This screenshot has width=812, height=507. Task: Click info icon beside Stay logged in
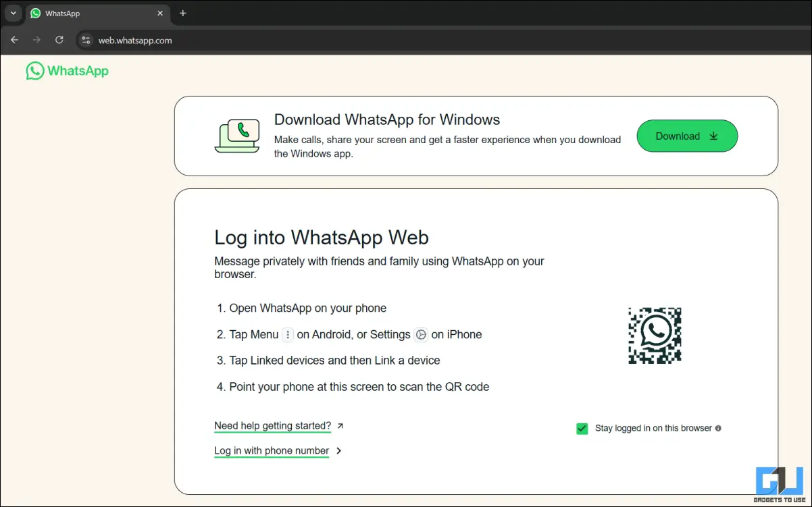[718, 428]
